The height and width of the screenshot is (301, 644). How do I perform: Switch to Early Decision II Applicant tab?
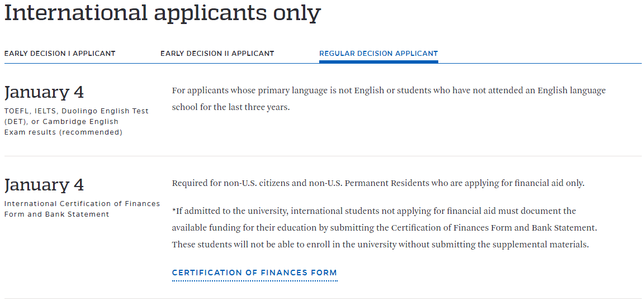point(217,54)
